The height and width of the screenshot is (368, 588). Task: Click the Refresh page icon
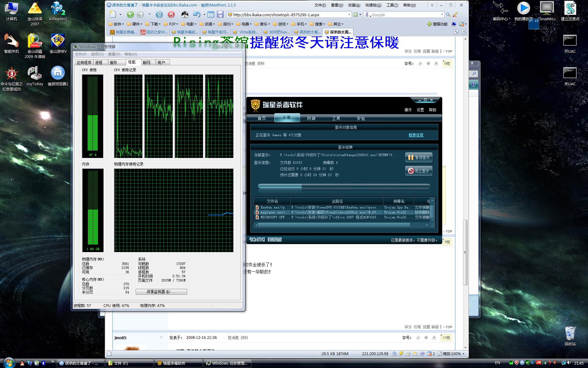point(159,14)
